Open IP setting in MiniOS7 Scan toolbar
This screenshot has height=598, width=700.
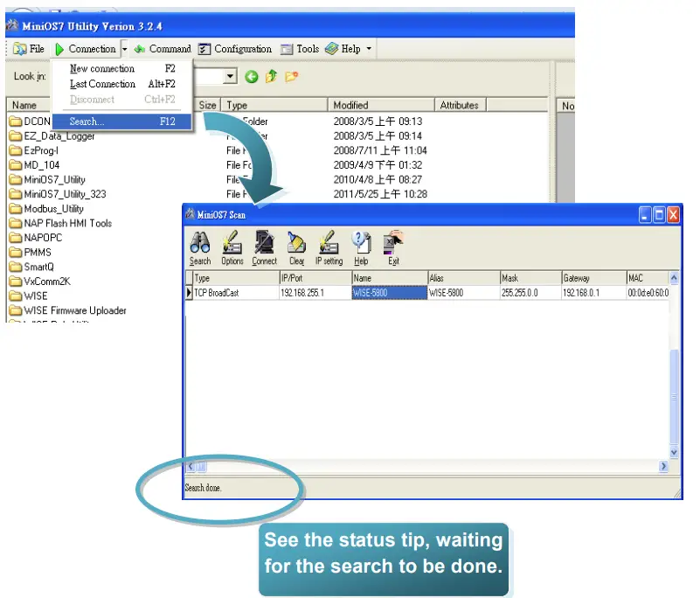[329, 248]
